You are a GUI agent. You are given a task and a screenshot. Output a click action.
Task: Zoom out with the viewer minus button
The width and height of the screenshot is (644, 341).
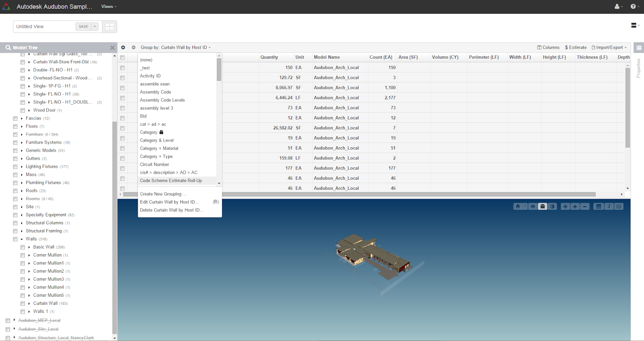click(x=585, y=206)
